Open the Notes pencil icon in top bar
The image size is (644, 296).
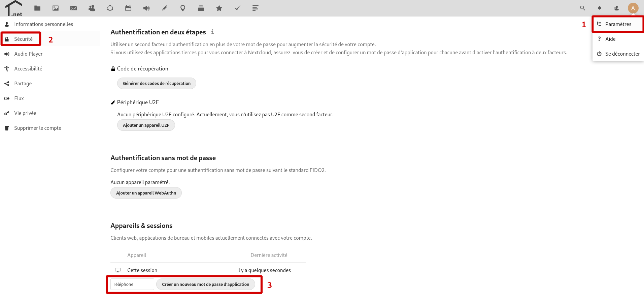coord(165,8)
